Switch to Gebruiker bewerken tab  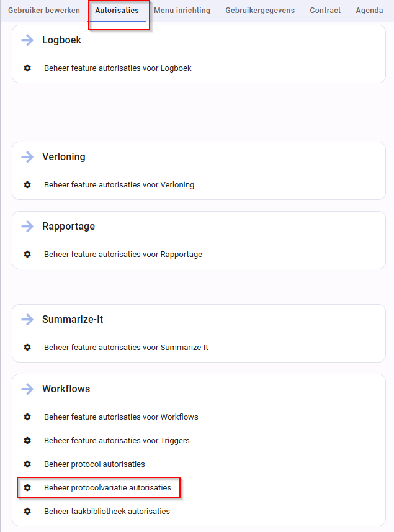point(44,11)
